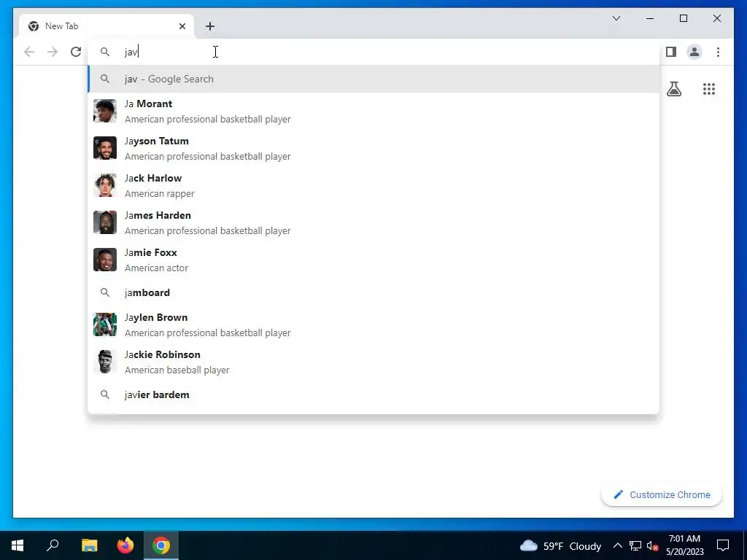Click magnifier icon beside javier bardem
This screenshot has width=747, height=560.
[x=105, y=394]
